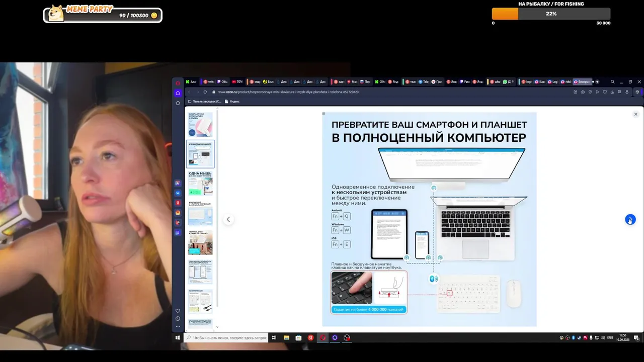Switch to the twitch browser tab
Image resolution: width=644 pixels, height=362 pixels.
[208, 81]
